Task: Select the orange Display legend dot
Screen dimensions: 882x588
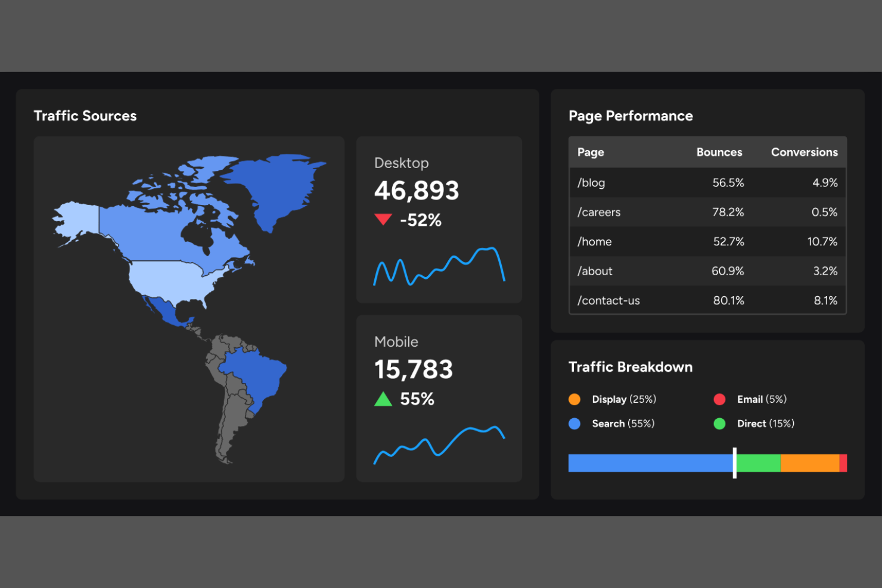Action: point(574,399)
